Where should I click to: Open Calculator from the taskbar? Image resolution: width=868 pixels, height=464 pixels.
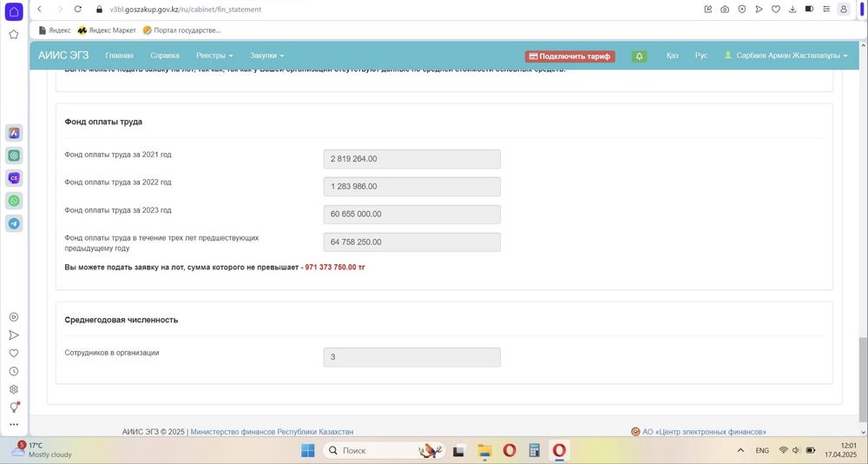534,450
